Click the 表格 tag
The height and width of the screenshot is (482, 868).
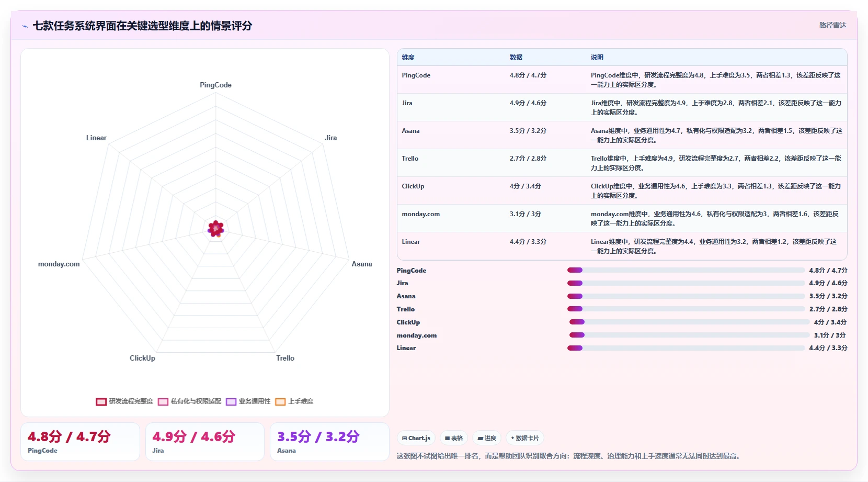point(454,438)
